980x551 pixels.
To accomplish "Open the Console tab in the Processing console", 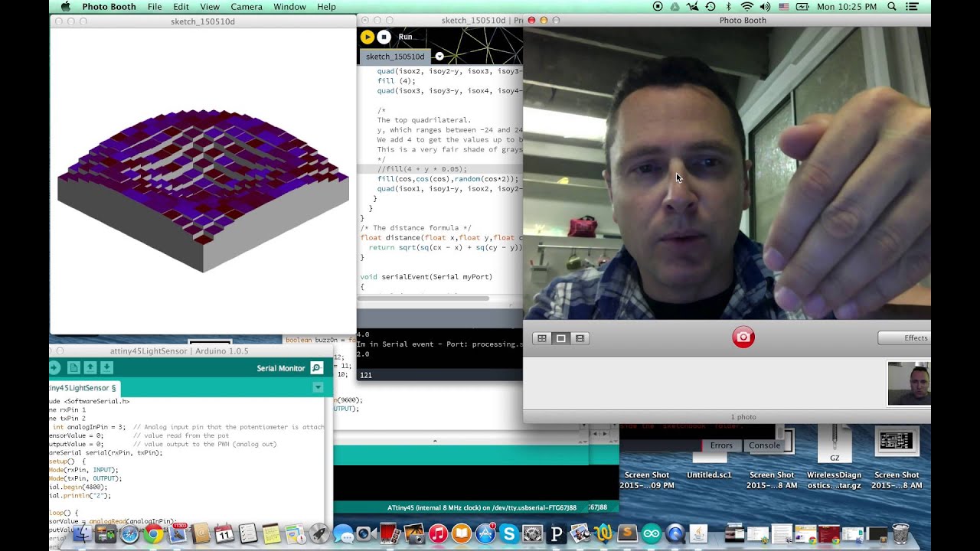I will click(x=764, y=445).
